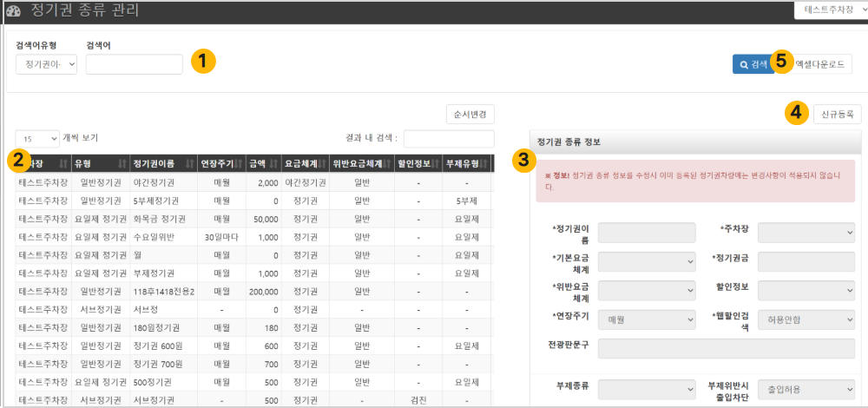Click the 200,000 amount cell
Screen dimensions: 868x408
coord(264,292)
